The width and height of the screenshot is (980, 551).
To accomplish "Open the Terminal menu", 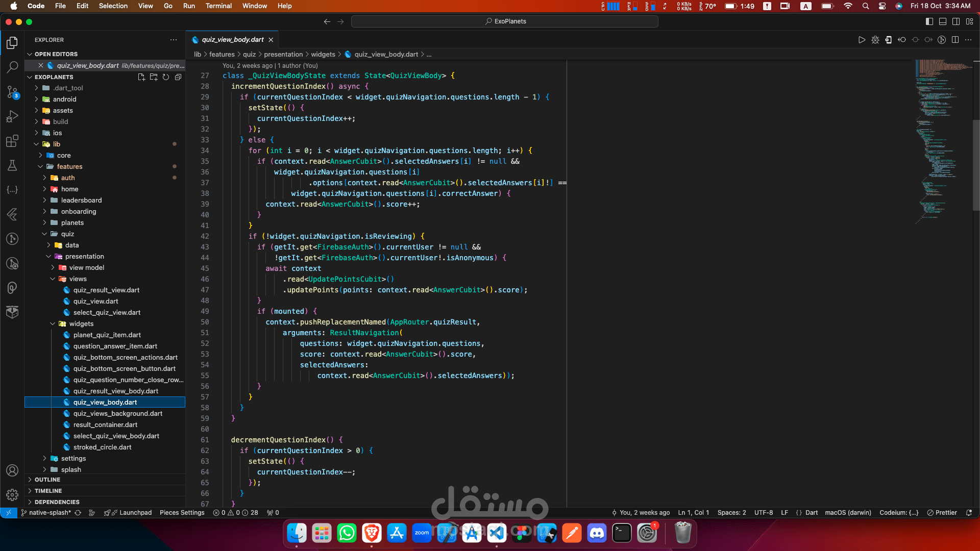I will [x=218, y=6].
